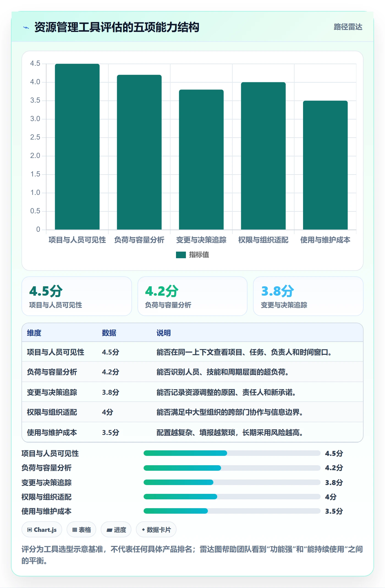Viewport: 385px width, 588px height.
Task: Click the lightning icon beside the title
Action: click(26, 28)
